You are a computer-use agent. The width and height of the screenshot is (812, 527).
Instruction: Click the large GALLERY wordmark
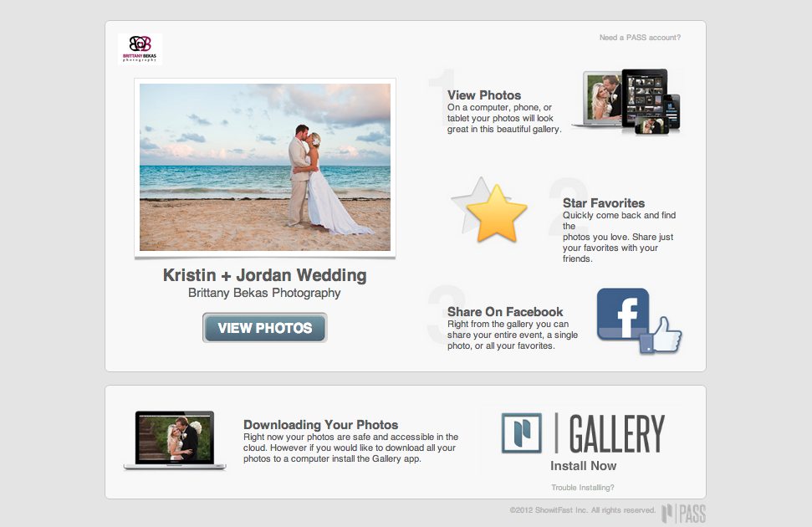coord(616,433)
